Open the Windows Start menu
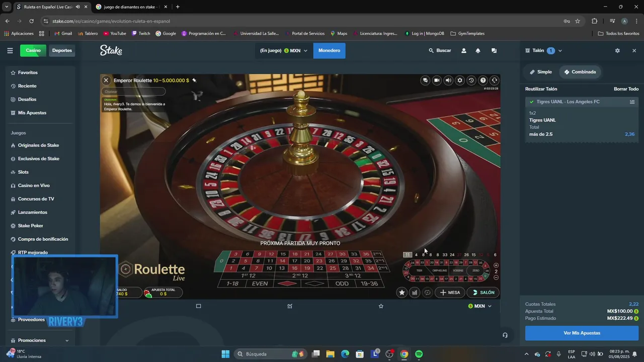Screen dimensions: 644x362 pyautogui.click(x=225, y=354)
